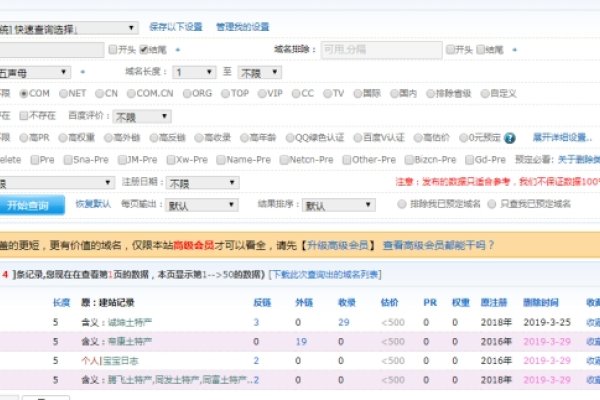Open the quick query selection dropdown
The image size is (600, 400).
point(69,28)
